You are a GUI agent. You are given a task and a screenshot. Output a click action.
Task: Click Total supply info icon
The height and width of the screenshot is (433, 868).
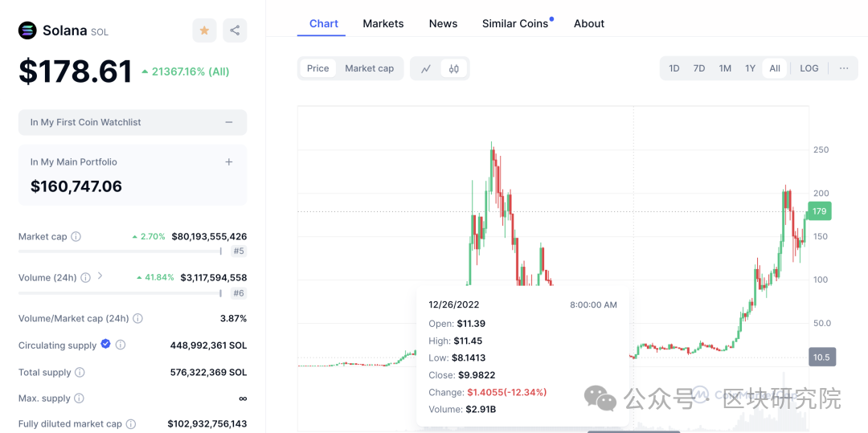pyautogui.click(x=80, y=372)
